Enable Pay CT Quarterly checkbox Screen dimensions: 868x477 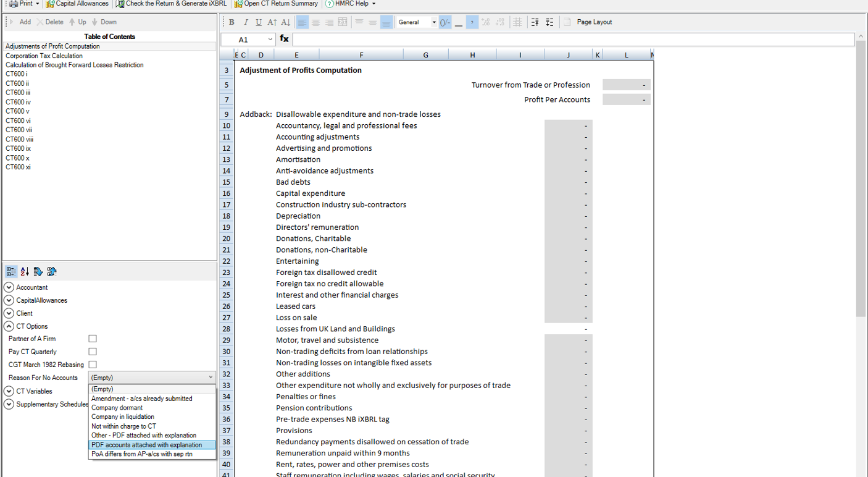click(93, 352)
